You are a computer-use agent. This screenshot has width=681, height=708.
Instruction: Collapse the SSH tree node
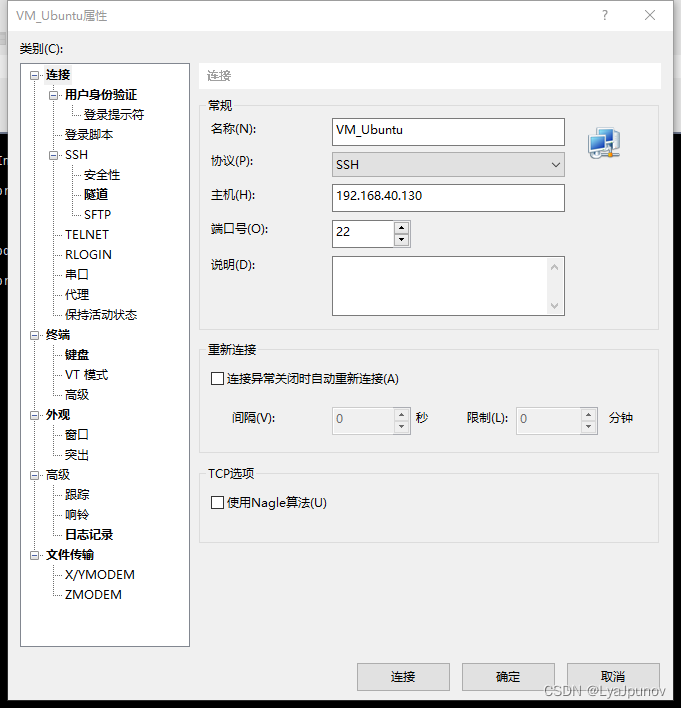[53, 155]
